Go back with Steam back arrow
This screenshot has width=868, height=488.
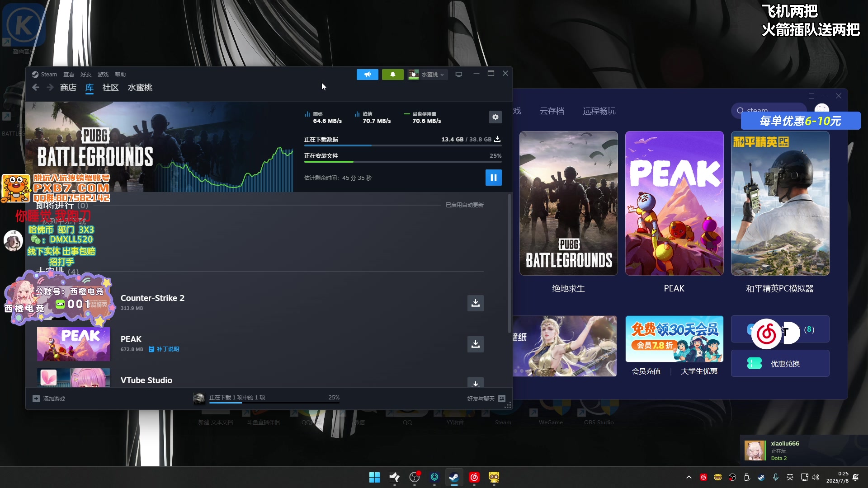[x=36, y=87]
